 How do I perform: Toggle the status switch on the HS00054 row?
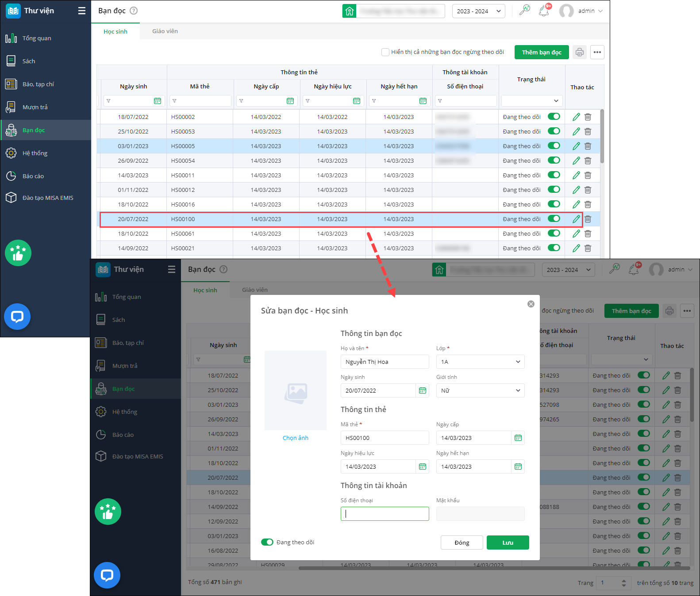pyautogui.click(x=554, y=160)
